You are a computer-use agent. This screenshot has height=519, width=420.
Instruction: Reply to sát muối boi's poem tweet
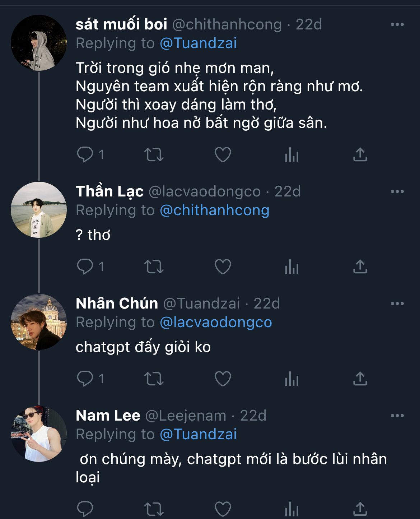click(x=85, y=155)
